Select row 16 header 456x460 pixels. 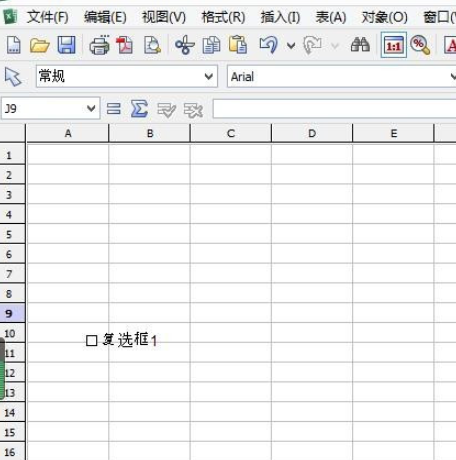tap(12, 452)
